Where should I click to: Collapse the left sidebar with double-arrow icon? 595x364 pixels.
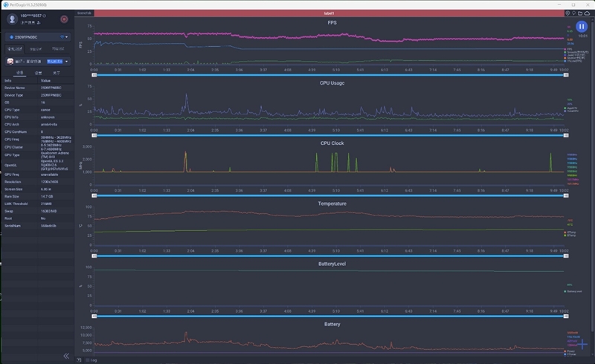tap(66, 356)
